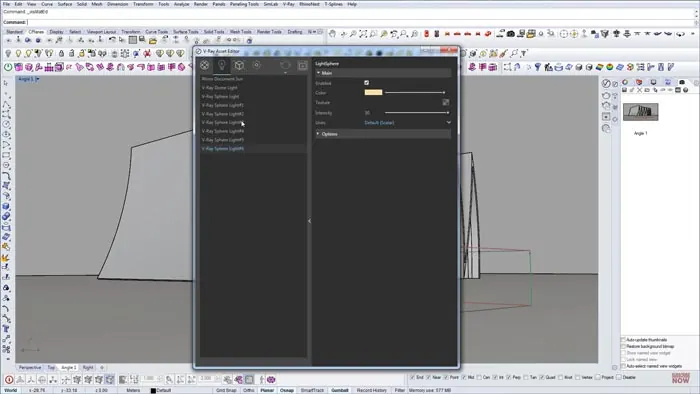700x394 pixels.
Task: Enable Restore background bitmap checkbox
Action: click(x=623, y=347)
